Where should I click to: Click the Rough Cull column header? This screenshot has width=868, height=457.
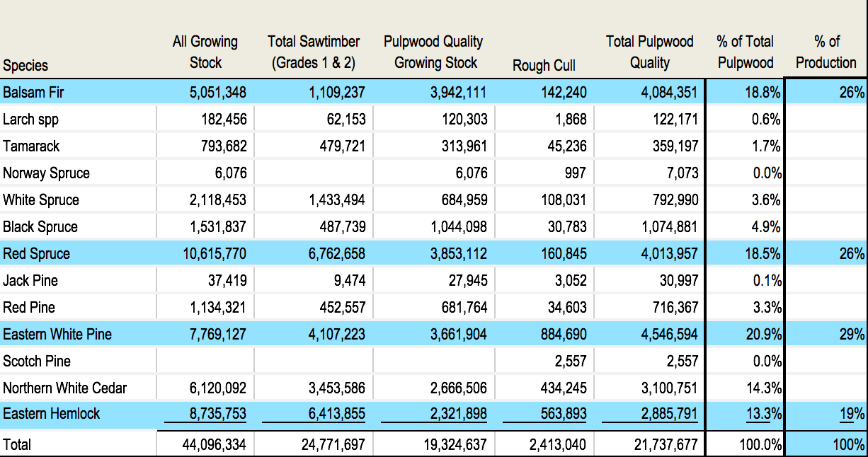tap(544, 66)
